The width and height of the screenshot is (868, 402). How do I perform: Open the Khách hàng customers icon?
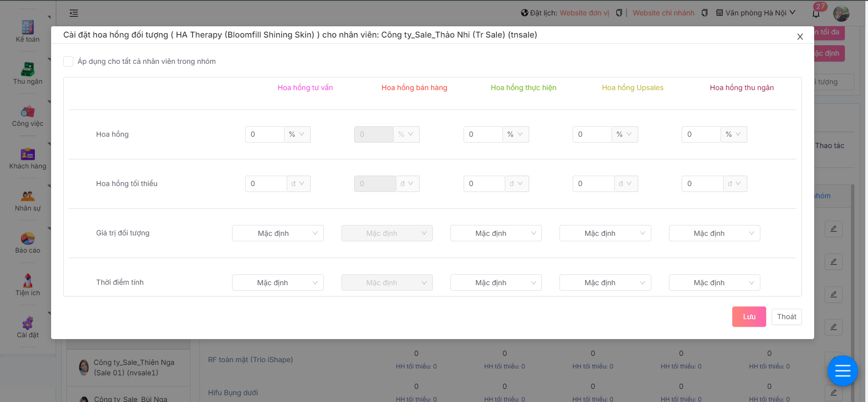point(28,158)
